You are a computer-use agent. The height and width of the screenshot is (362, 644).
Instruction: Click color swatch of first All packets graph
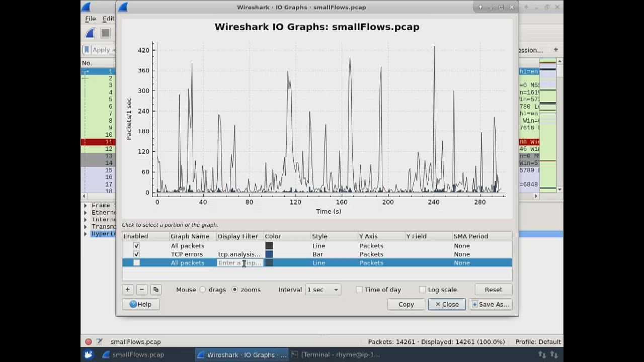[x=269, y=246]
